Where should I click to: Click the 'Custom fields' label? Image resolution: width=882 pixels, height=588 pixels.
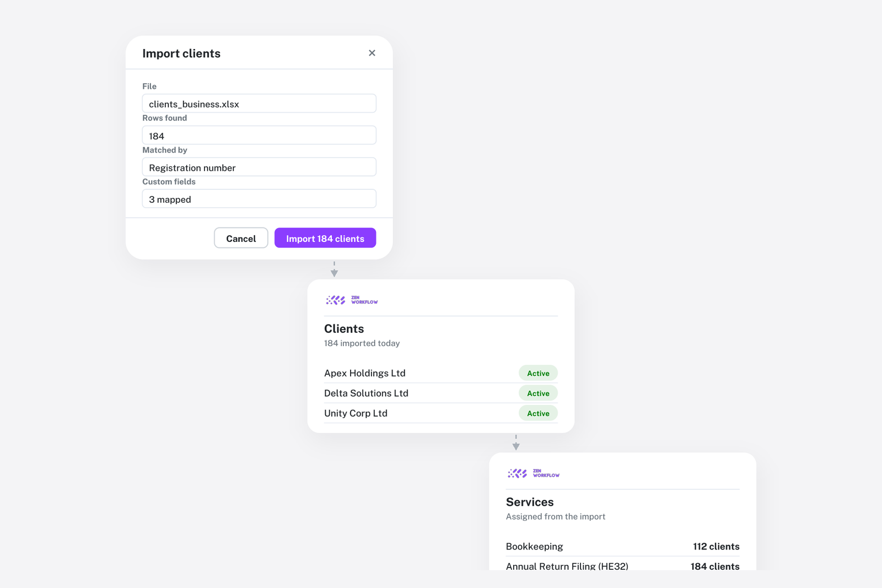169,181
